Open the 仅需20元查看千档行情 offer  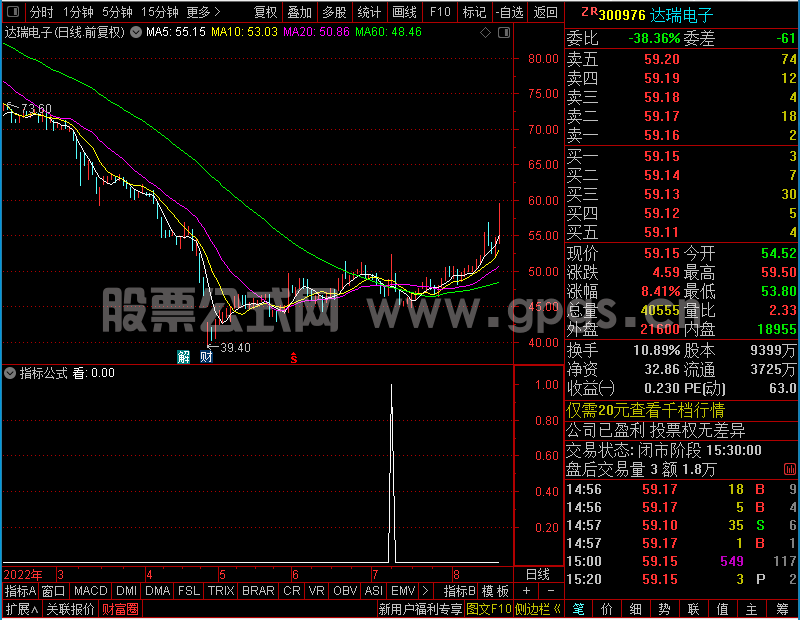(645, 410)
